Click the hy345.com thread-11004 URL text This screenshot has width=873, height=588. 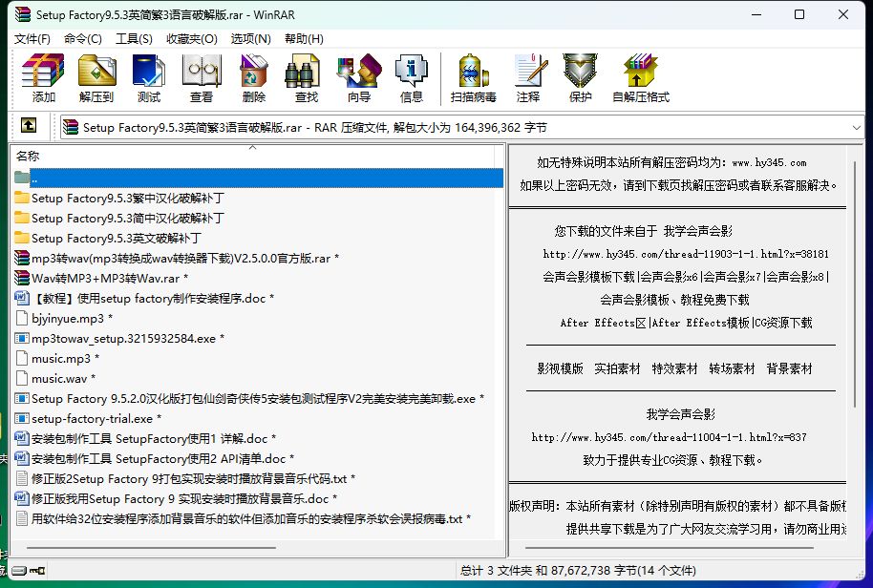tap(670, 437)
